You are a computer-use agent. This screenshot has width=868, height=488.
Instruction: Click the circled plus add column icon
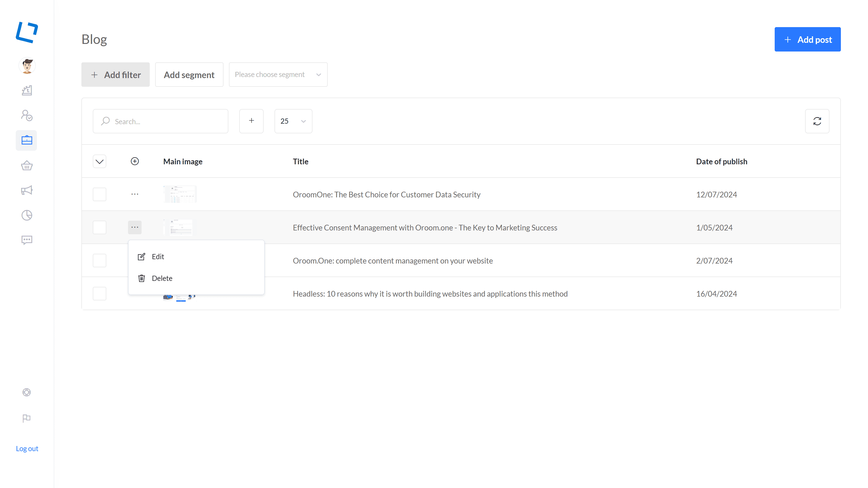[x=135, y=161]
